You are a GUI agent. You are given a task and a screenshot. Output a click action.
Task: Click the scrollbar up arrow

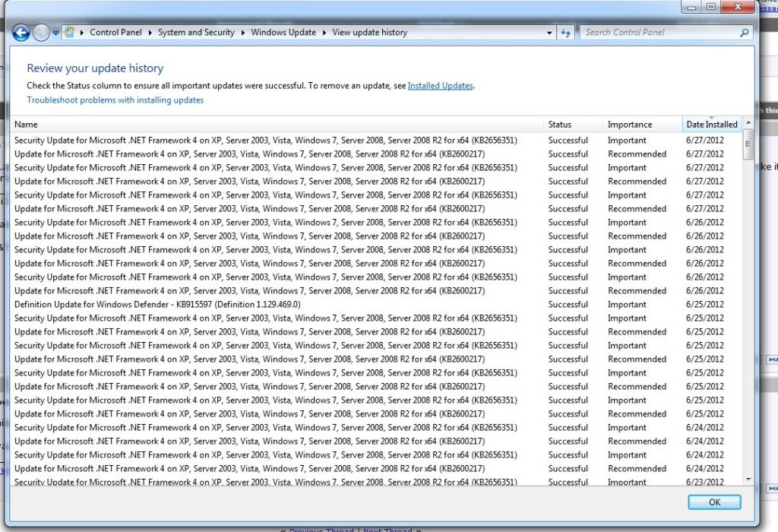[x=748, y=122]
